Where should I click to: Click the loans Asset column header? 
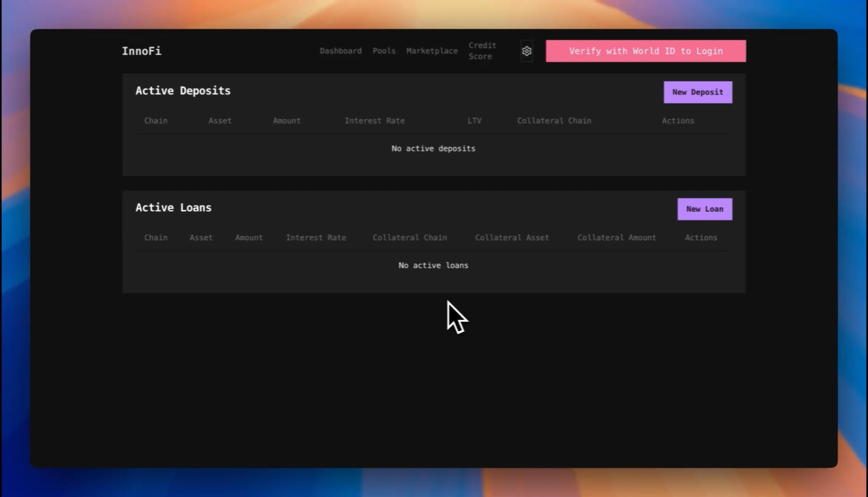201,237
